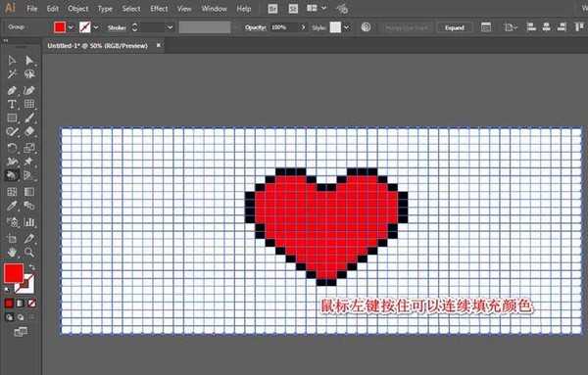Select the Slice tool
Image resolution: width=588 pixels, height=375 pixels.
tap(29, 238)
